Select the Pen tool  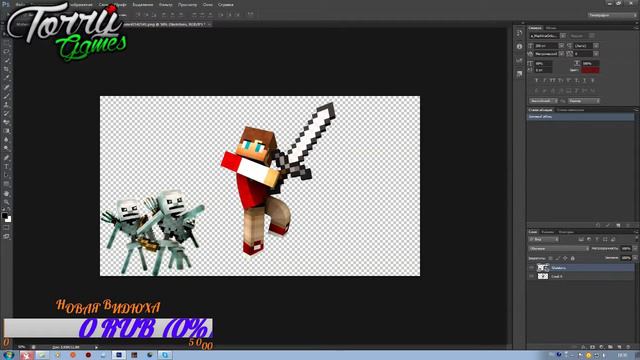click(x=7, y=158)
